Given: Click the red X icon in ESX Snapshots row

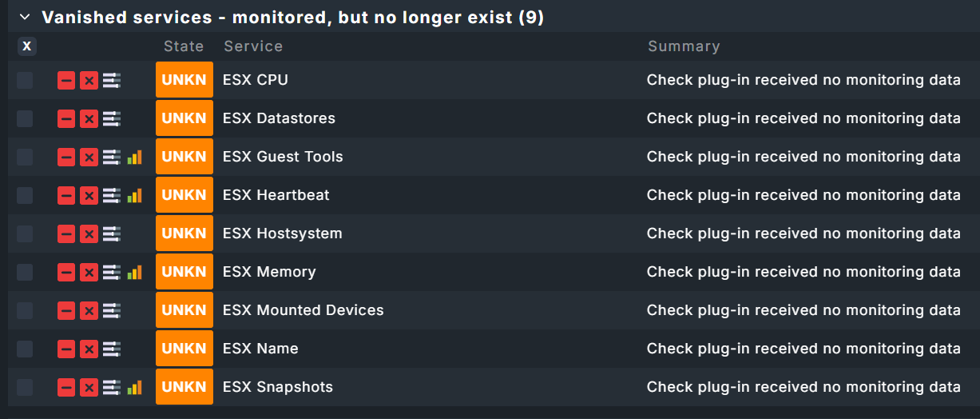Looking at the screenshot, I should point(89,387).
